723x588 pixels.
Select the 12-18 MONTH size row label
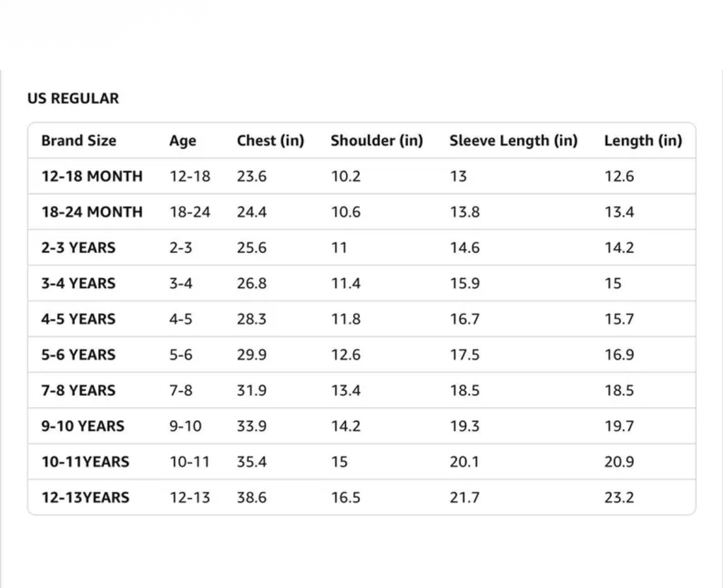point(92,176)
